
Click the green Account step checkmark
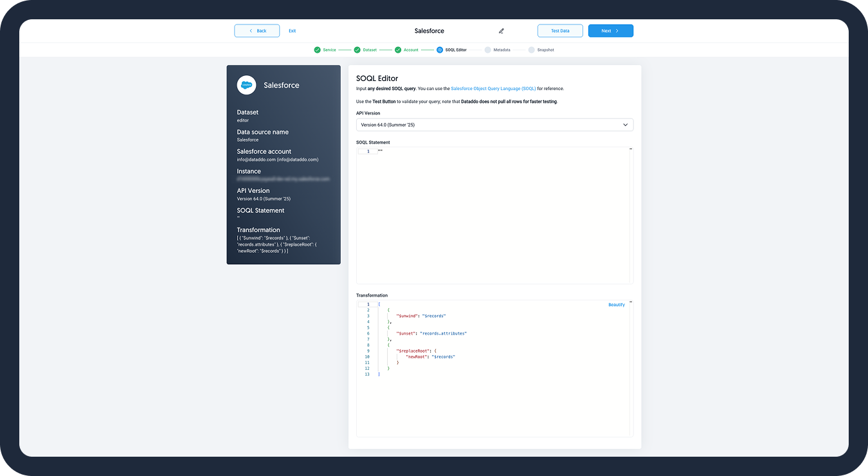(398, 50)
